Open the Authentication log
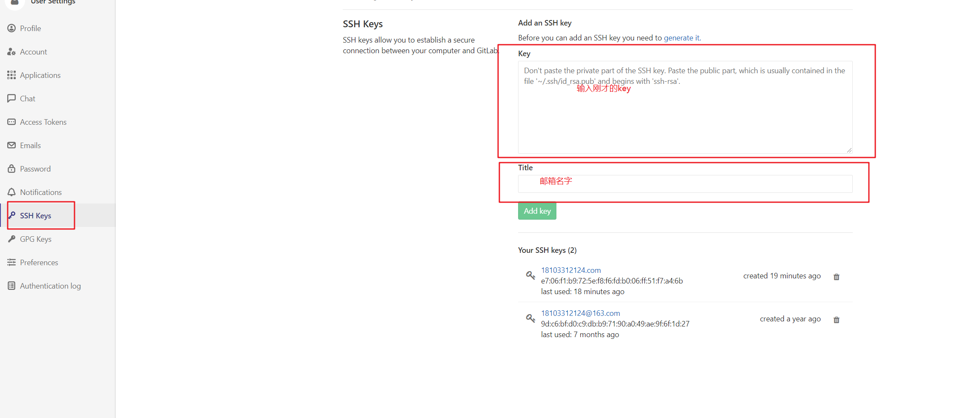The image size is (980, 418). click(50, 286)
